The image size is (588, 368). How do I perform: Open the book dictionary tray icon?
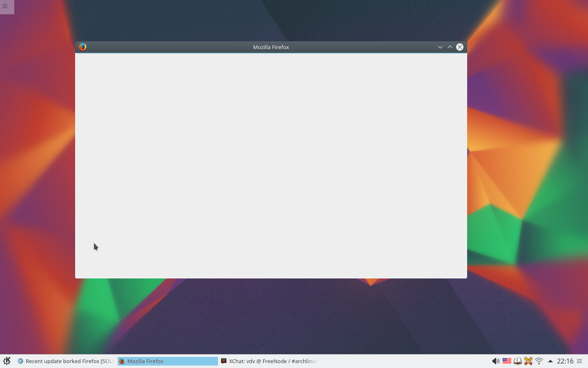tap(518, 361)
